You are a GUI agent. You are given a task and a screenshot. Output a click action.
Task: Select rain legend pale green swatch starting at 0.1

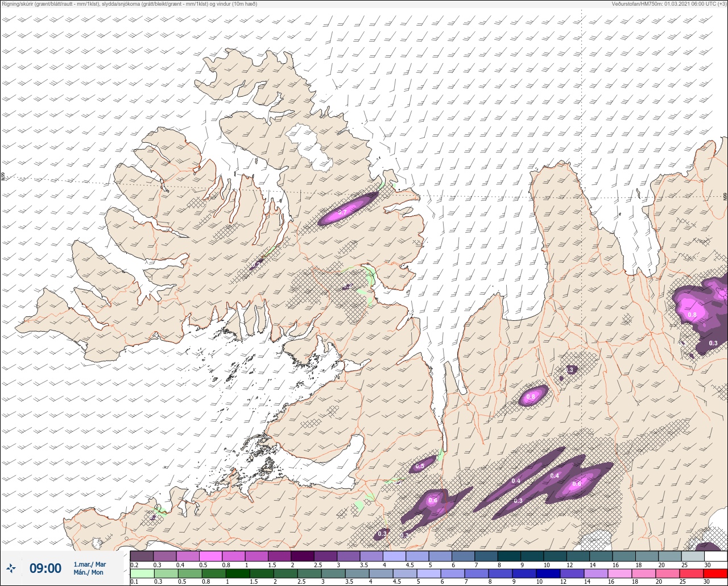coord(142,573)
